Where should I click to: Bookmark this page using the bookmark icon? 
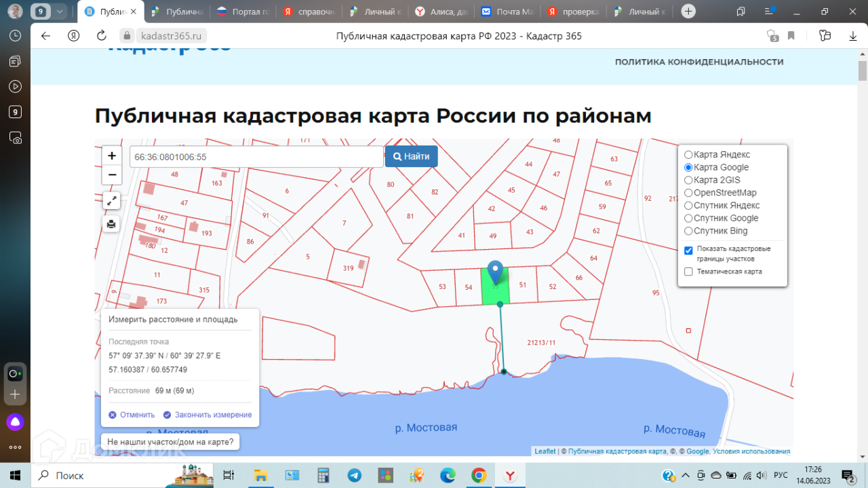[791, 36]
